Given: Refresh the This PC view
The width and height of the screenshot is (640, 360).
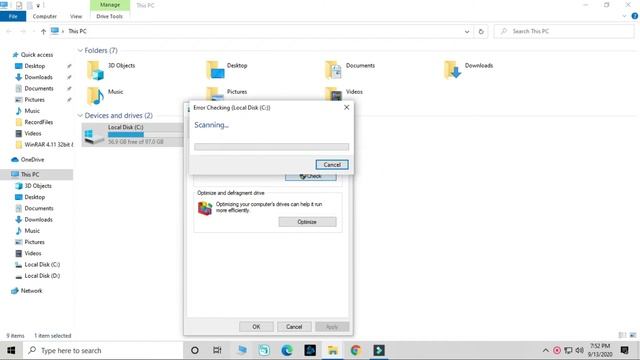Looking at the screenshot, I should (481, 31).
